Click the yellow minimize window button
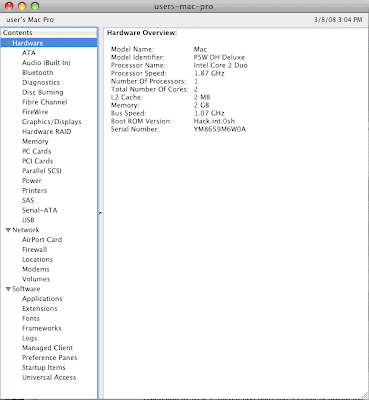 tap(22, 6)
